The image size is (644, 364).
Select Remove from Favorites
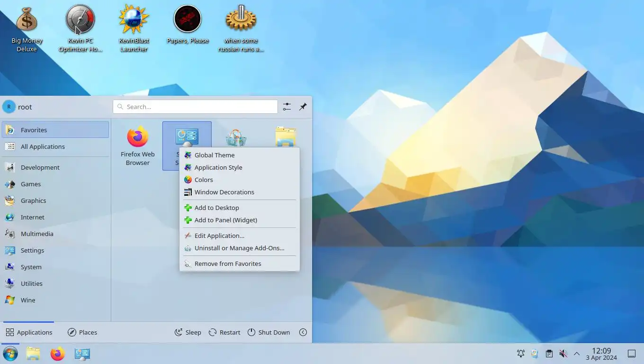pyautogui.click(x=239, y=264)
